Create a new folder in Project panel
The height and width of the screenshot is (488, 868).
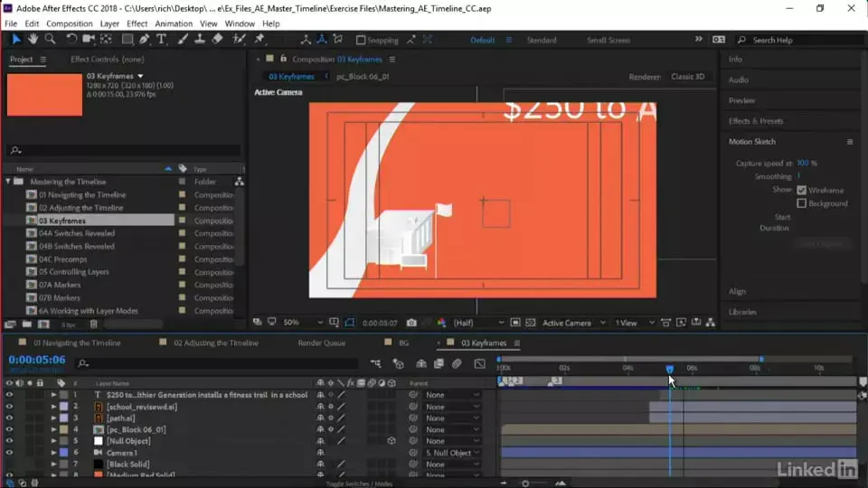26,324
